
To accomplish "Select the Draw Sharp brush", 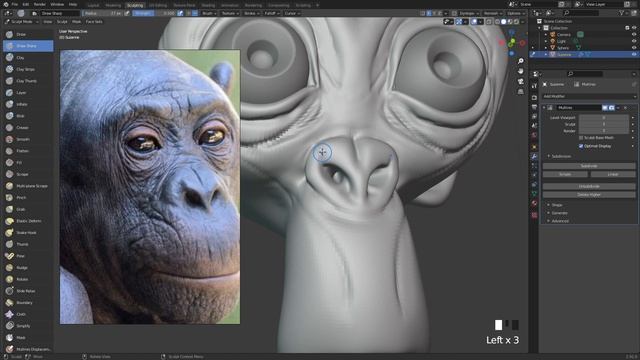I will pyautogui.click(x=28, y=46).
